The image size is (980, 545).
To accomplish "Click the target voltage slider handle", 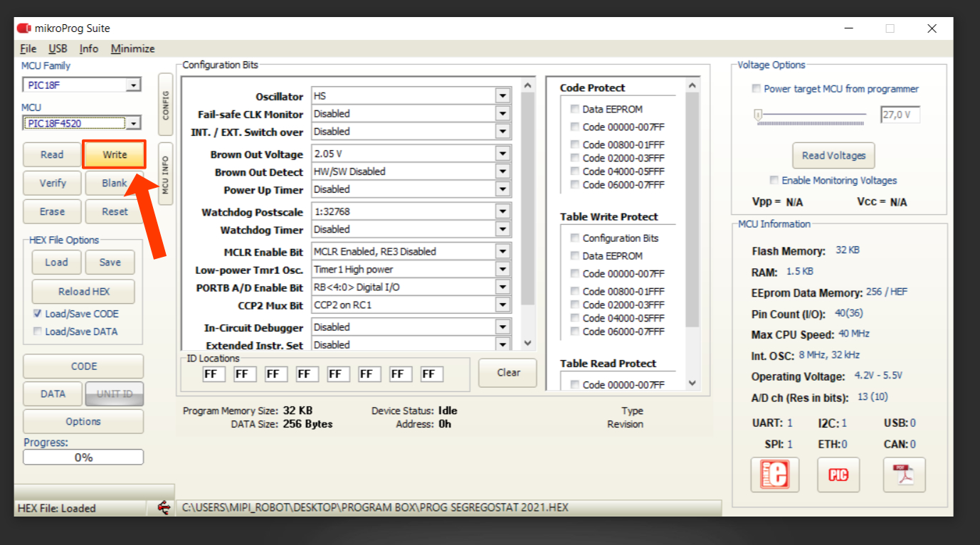I will click(x=758, y=114).
